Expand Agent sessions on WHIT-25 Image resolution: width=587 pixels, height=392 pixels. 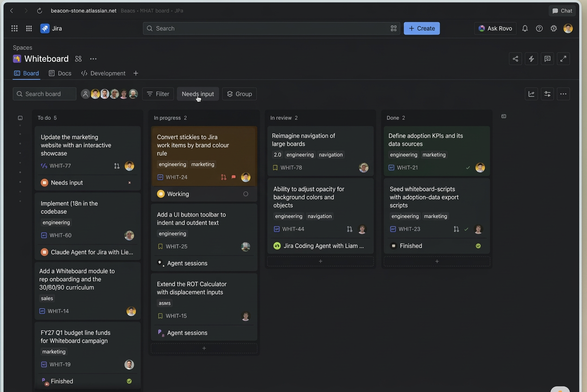(x=204, y=263)
